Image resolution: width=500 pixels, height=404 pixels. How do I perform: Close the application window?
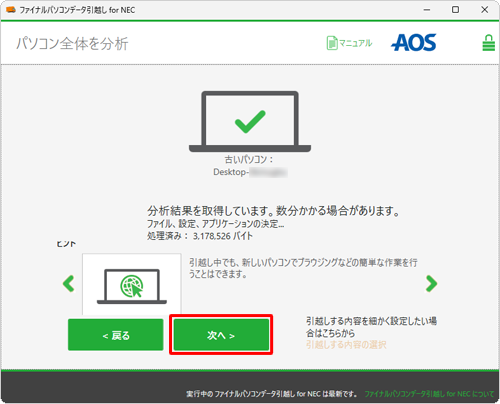[x=485, y=10]
